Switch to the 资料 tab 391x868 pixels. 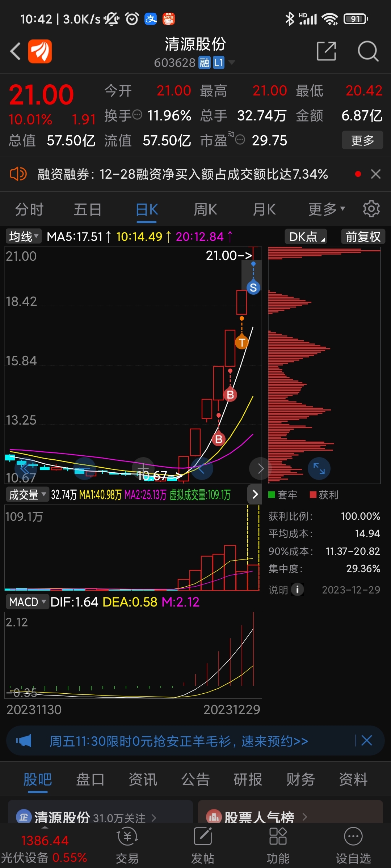[353, 779]
